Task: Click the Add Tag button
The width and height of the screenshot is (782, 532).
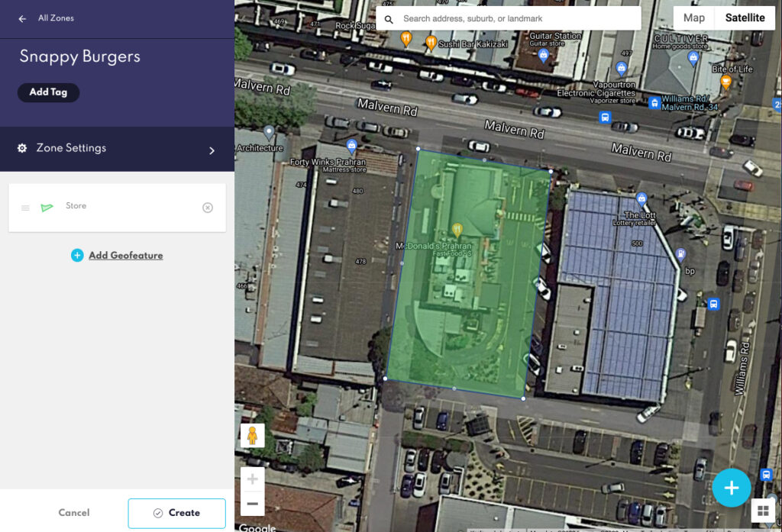Action: click(x=48, y=92)
